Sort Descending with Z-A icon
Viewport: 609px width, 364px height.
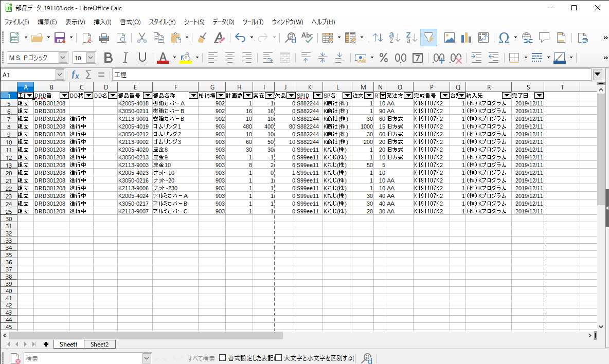tap(411, 38)
